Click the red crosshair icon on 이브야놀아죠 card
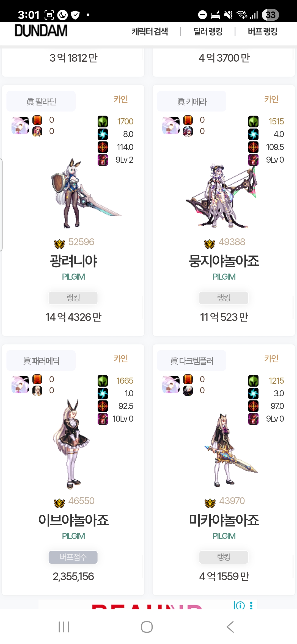 [x=103, y=406]
